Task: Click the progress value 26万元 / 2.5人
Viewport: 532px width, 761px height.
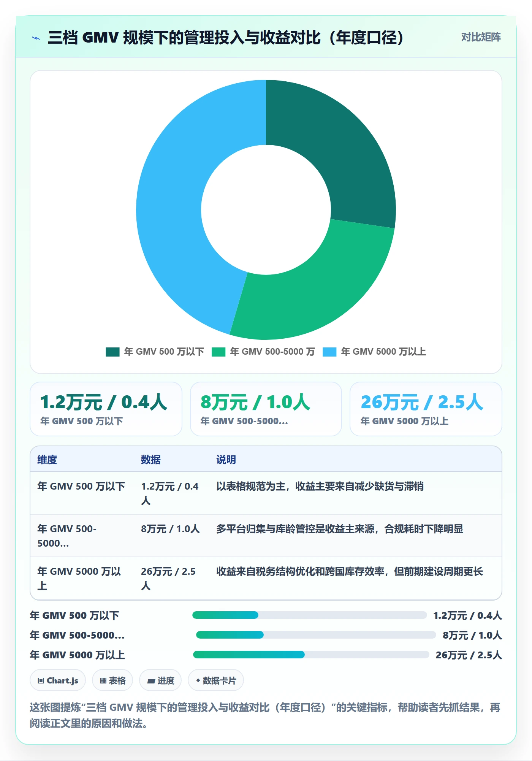Action: tap(469, 655)
